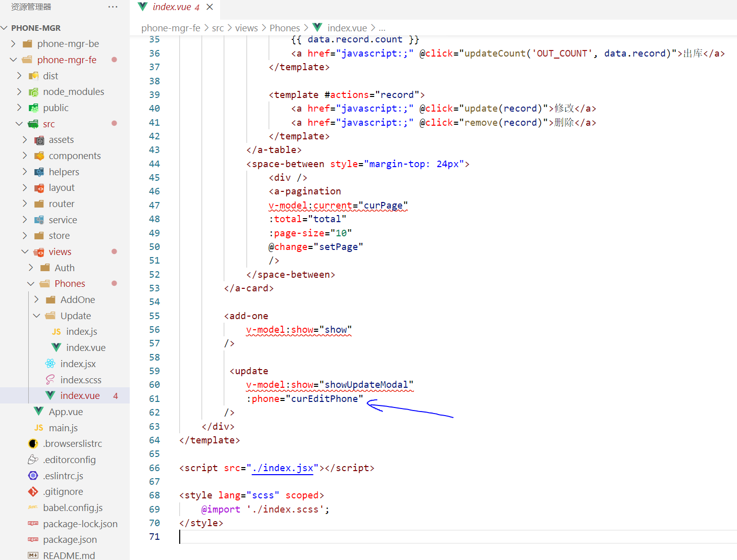This screenshot has height=560, width=737.
Task: Click the .editorconfig file icon
Action: [x=33, y=460]
